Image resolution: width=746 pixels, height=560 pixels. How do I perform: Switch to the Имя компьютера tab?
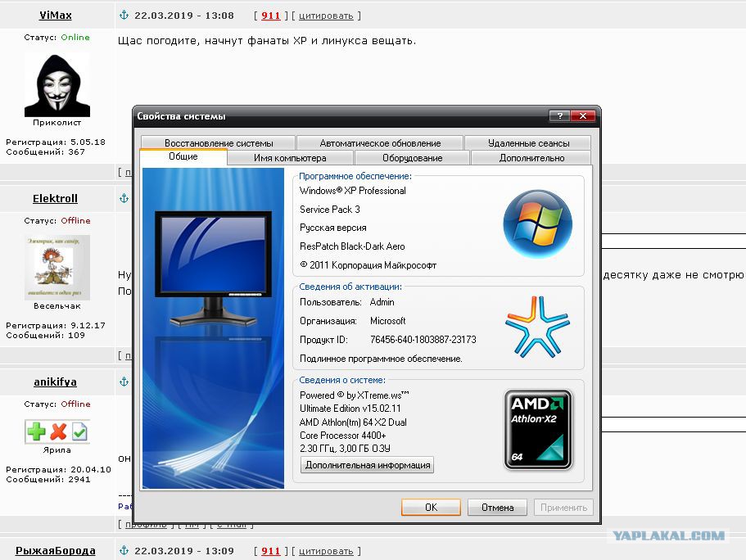pyautogui.click(x=290, y=157)
